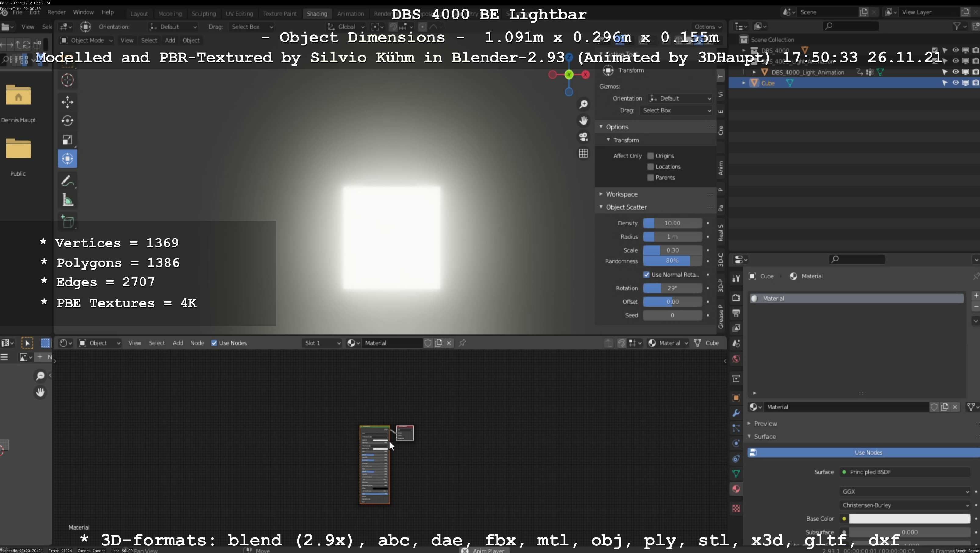Enable Affect Only Origins checkbox
Image resolution: width=980 pixels, height=553 pixels.
pyautogui.click(x=650, y=156)
